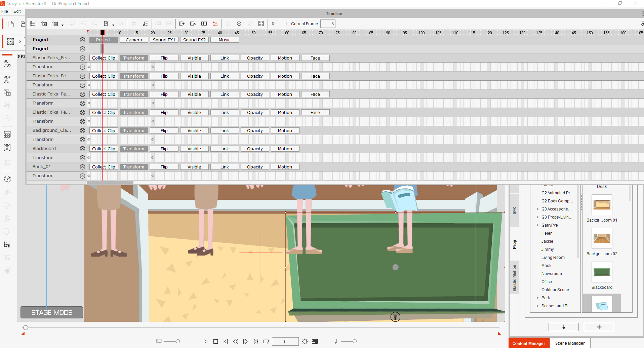
Task: Open the Elastic Motion vertical tab
Action: 514,278
